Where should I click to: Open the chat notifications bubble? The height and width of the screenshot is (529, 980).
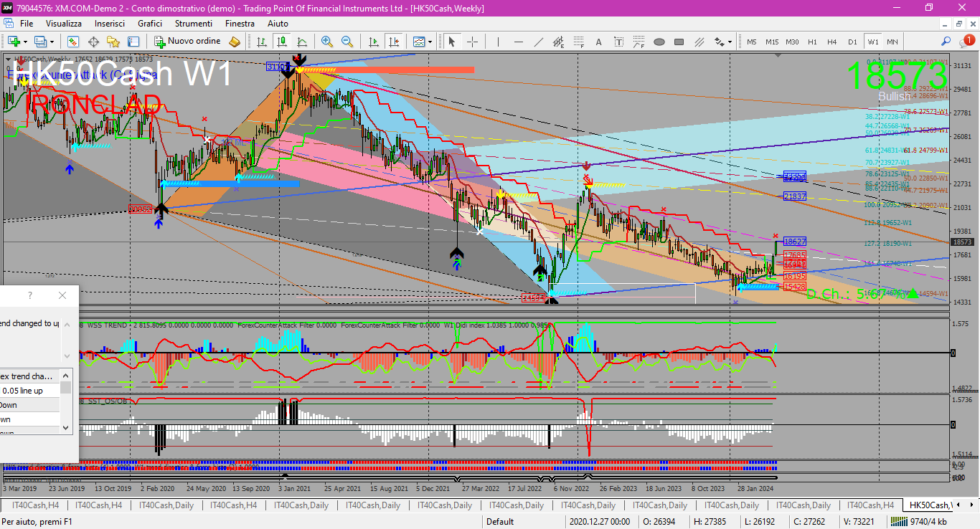pos(969,41)
